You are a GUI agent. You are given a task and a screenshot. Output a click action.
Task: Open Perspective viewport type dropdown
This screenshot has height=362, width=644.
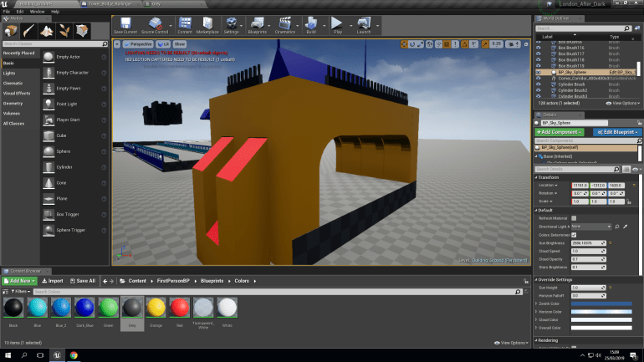(138, 44)
